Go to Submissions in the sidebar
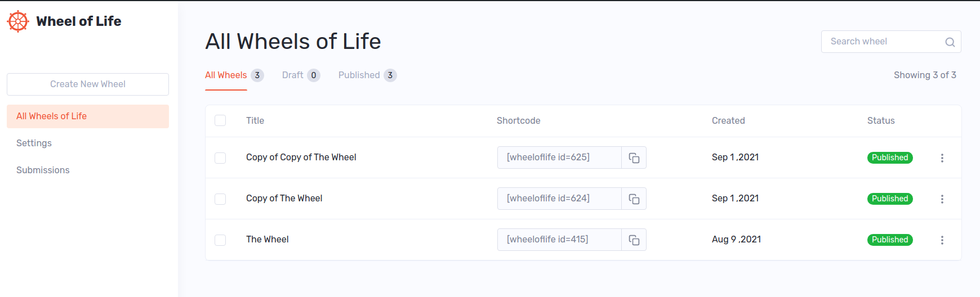This screenshot has width=980, height=297. [43, 170]
